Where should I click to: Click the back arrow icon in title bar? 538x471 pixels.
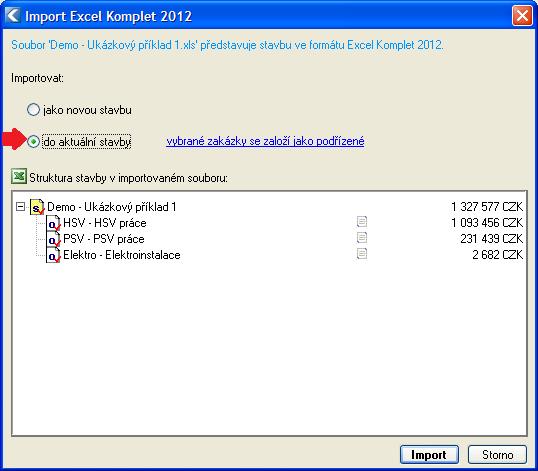(x=13, y=15)
